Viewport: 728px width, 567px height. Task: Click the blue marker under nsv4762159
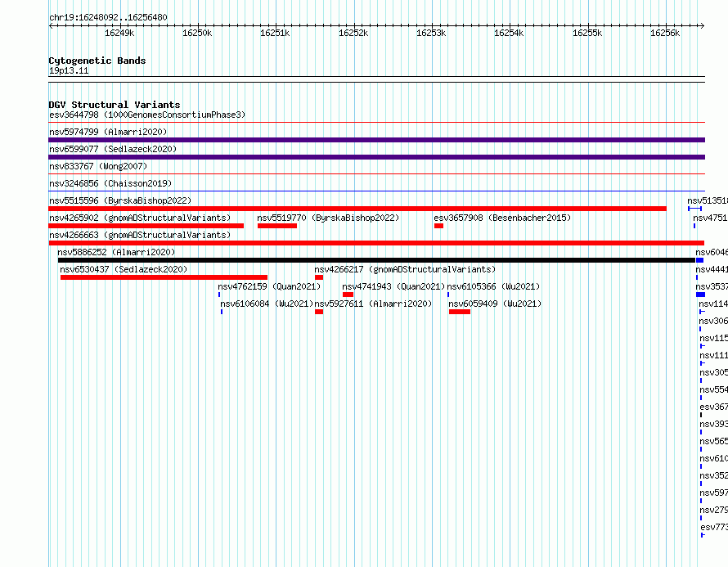(219, 295)
